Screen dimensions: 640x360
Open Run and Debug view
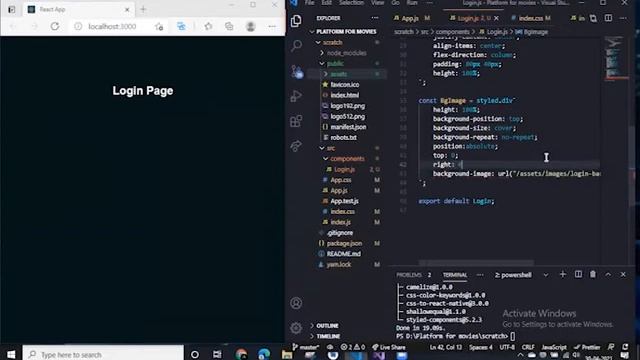tap(296, 96)
